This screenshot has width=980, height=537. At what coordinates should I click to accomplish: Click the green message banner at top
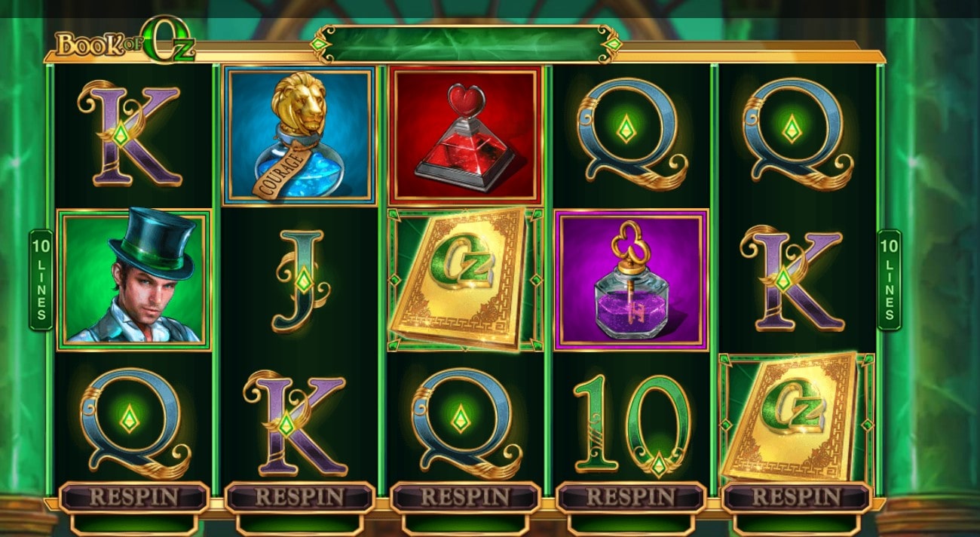[466, 44]
